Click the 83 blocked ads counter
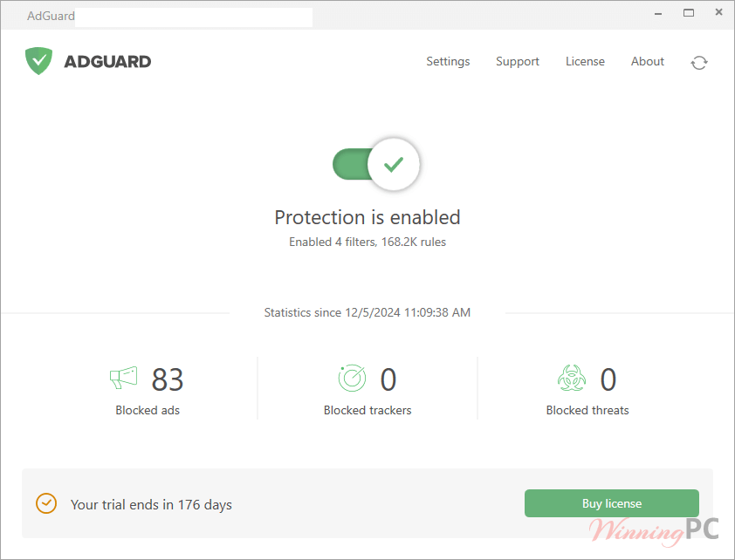 click(x=168, y=379)
